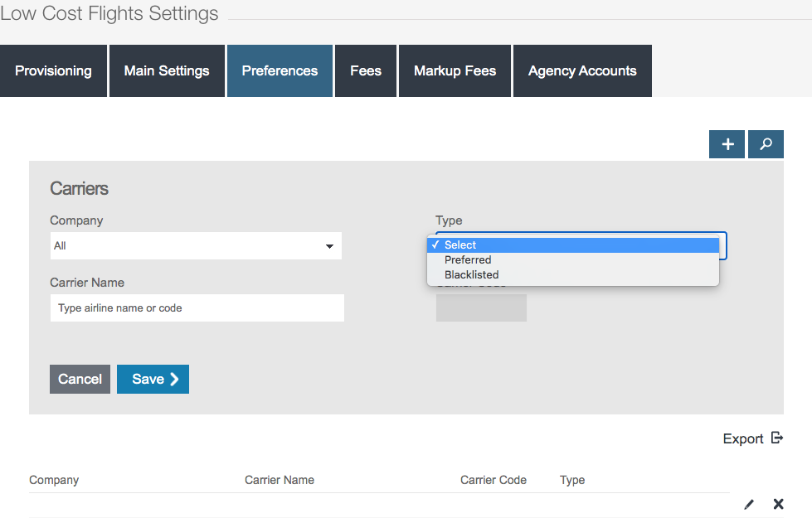Focus the Carrier Name input field
The width and height of the screenshot is (812, 523).
[197, 308]
